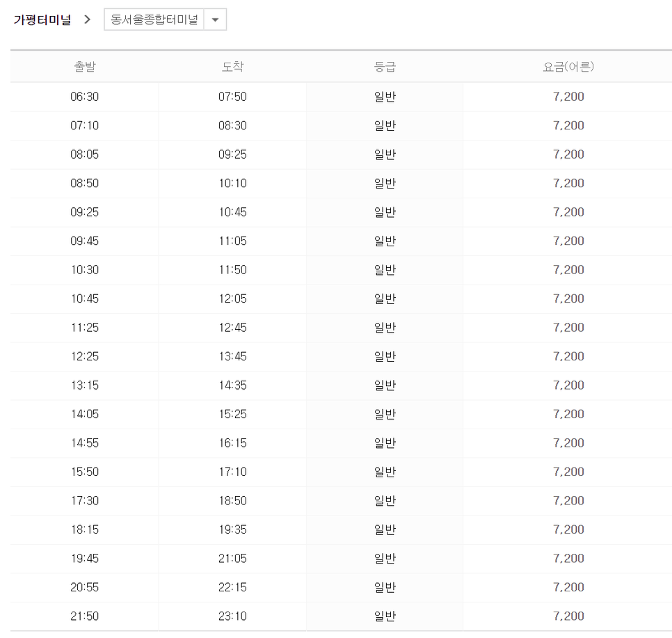Select the 07:10 departure time
Image resolution: width=672 pixels, height=638 pixels.
click(x=84, y=125)
